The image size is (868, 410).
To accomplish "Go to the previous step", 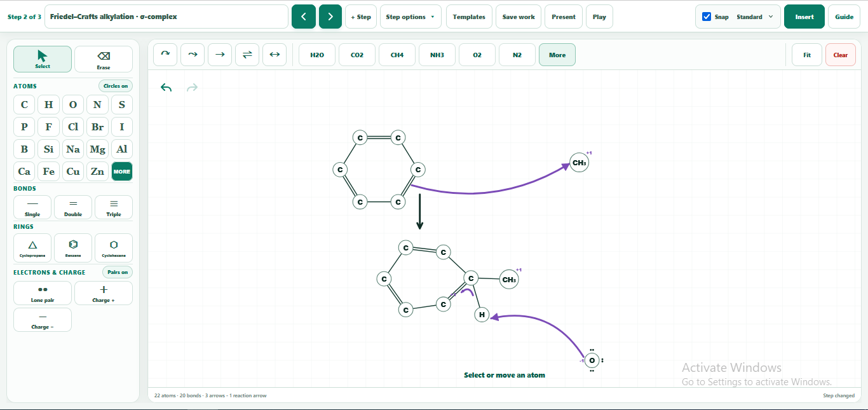I will 303,17.
